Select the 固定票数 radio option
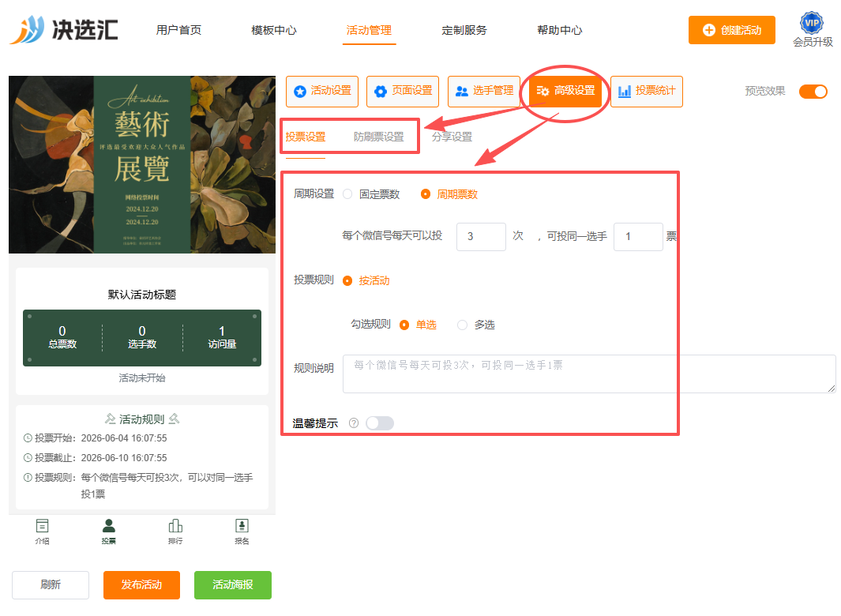 [x=347, y=194]
